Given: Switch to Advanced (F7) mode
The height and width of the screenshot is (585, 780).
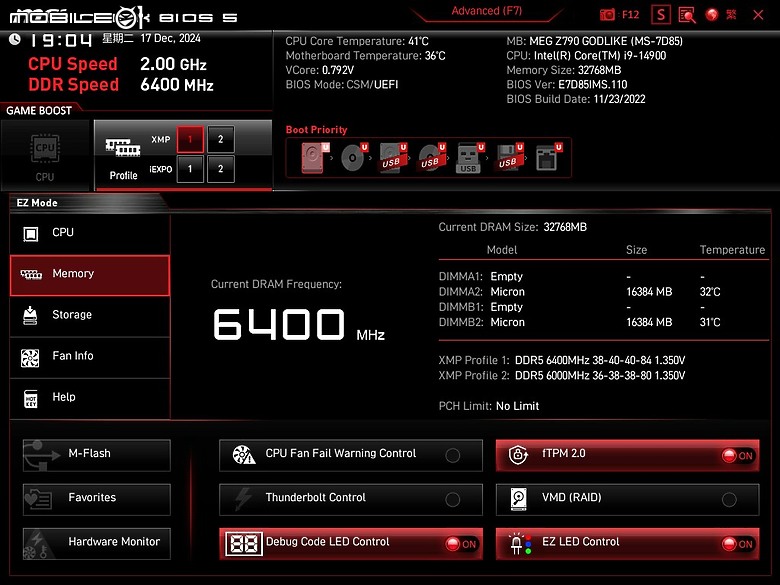Looking at the screenshot, I should [487, 11].
